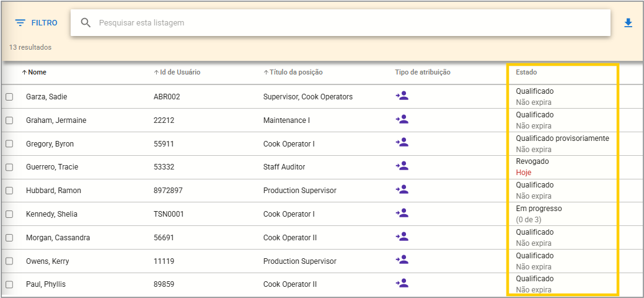Tick the checkbox beside Gregory, Byron
The height and width of the screenshot is (298, 644).
(9, 144)
